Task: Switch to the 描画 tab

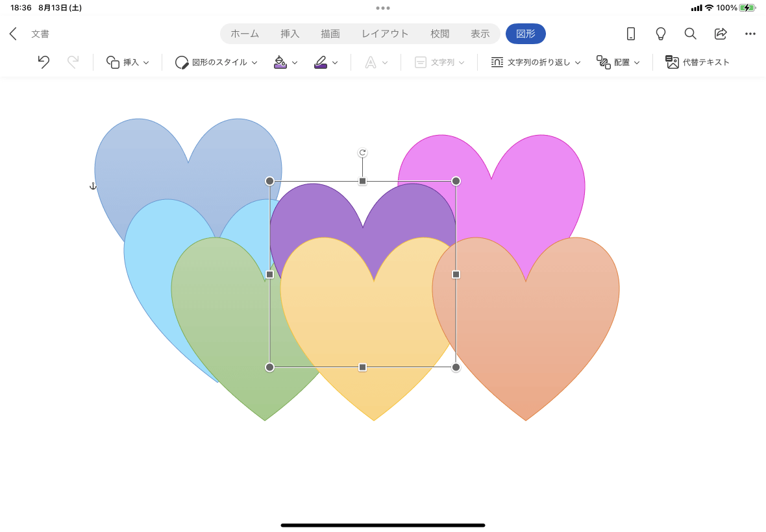Action: 330,34
